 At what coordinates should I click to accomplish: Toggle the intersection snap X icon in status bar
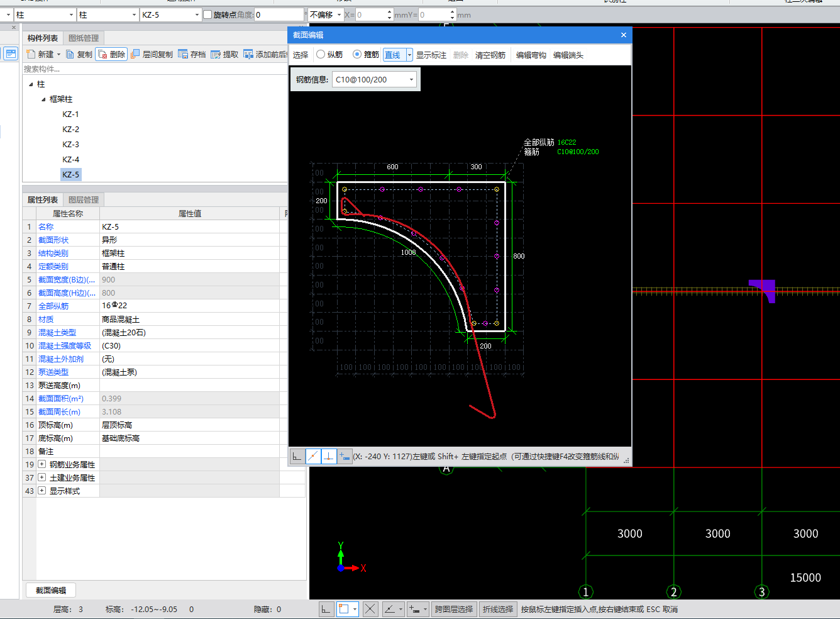click(x=370, y=609)
